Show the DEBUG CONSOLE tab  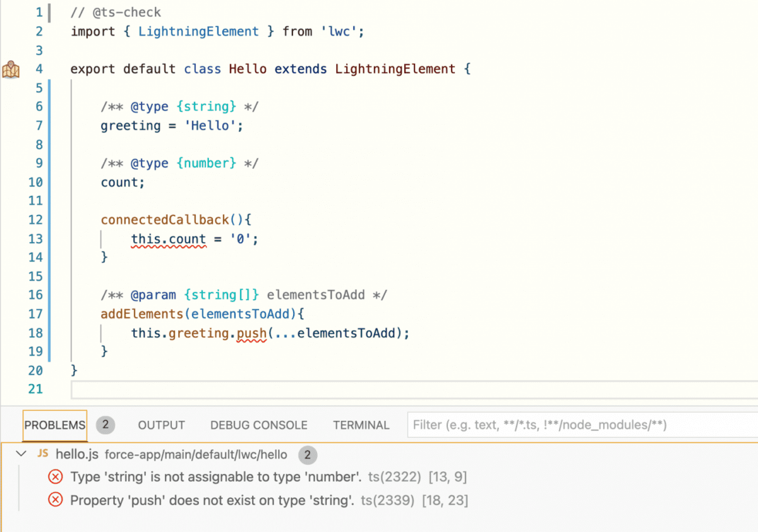pyautogui.click(x=259, y=425)
